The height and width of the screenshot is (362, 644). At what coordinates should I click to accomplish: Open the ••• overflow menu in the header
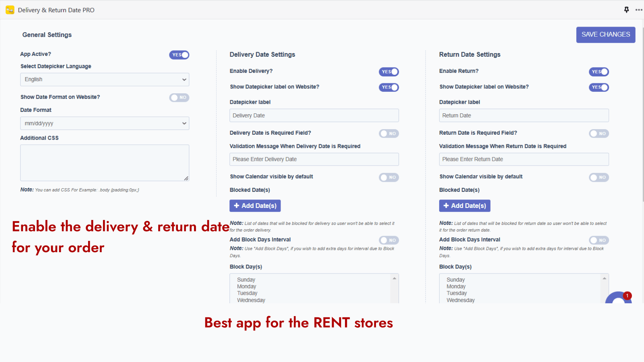point(639,9)
